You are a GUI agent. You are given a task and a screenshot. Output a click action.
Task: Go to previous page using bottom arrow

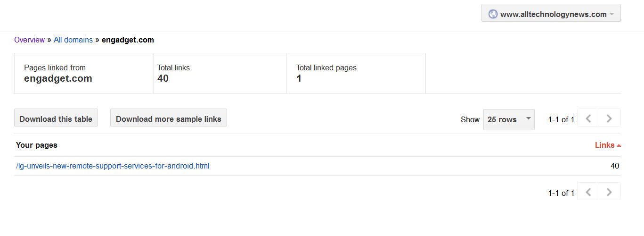[x=588, y=192]
